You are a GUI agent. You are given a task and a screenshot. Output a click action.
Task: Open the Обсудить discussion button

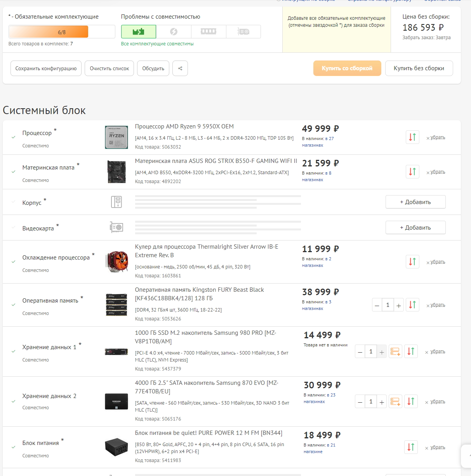coord(153,68)
